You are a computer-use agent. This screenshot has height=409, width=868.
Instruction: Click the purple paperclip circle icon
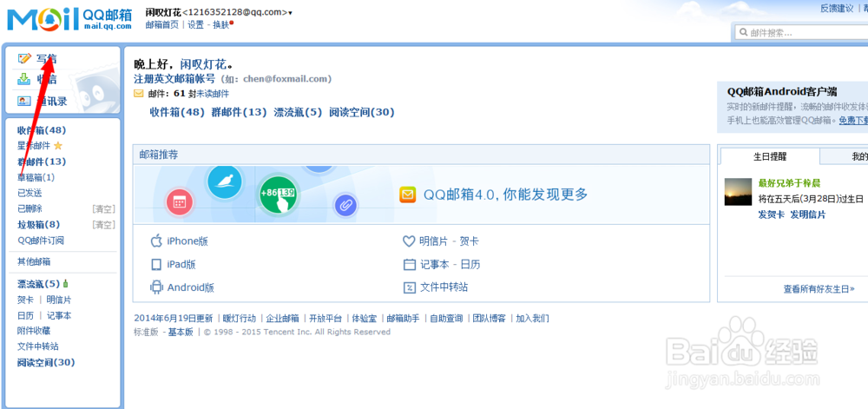coord(345,205)
